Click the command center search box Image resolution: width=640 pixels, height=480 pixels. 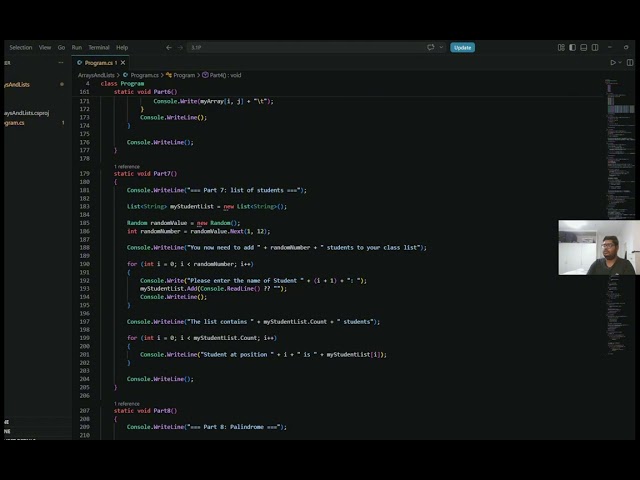point(306,47)
